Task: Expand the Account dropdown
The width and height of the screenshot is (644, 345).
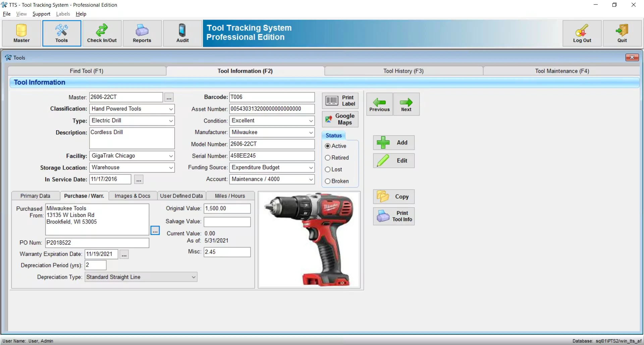Action: (x=311, y=179)
